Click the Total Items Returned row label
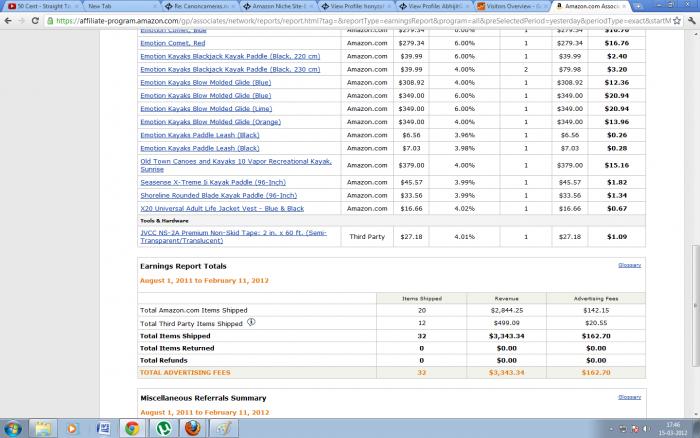 tap(177, 348)
